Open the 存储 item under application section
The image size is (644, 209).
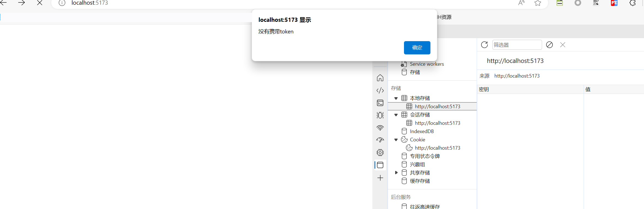[415, 72]
